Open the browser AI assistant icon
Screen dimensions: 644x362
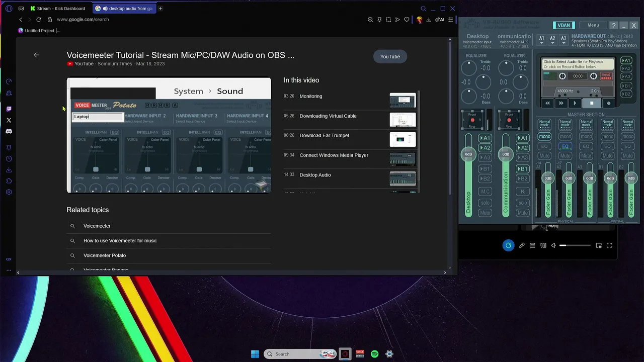(440, 20)
